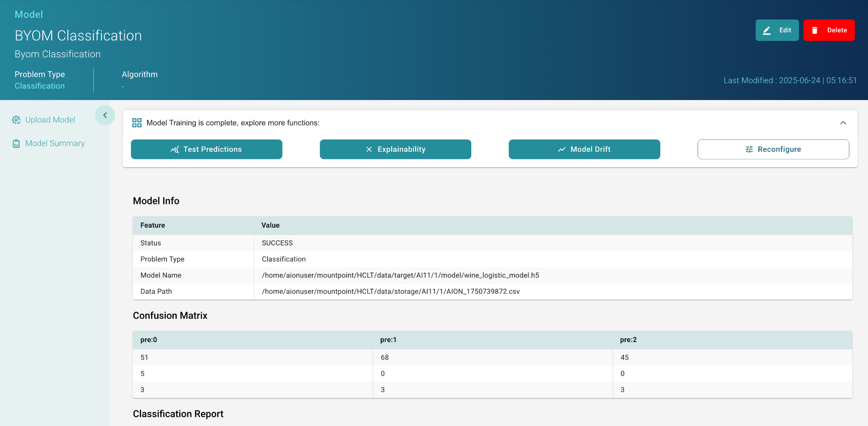868x426 pixels.
Task: Open the Model Drift function
Action: (x=584, y=149)
